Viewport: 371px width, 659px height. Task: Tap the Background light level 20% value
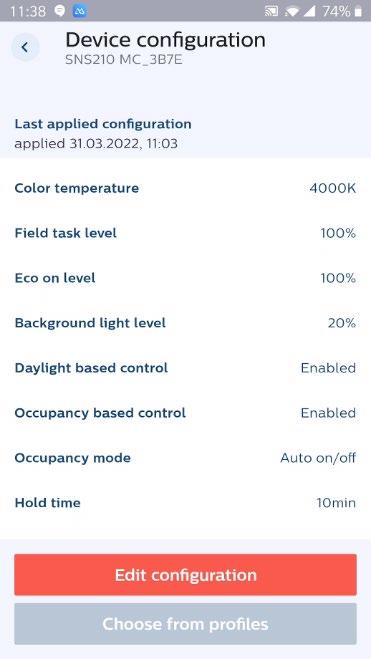pos(342,323)
